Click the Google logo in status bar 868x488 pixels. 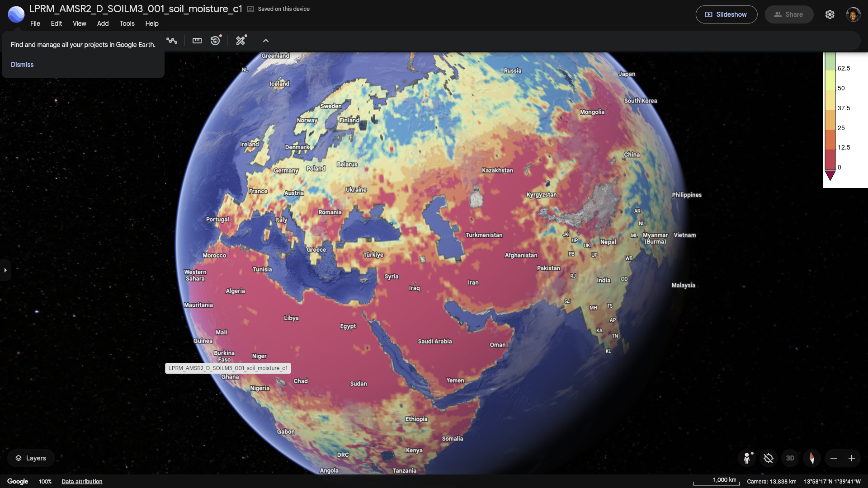point(18,482)
